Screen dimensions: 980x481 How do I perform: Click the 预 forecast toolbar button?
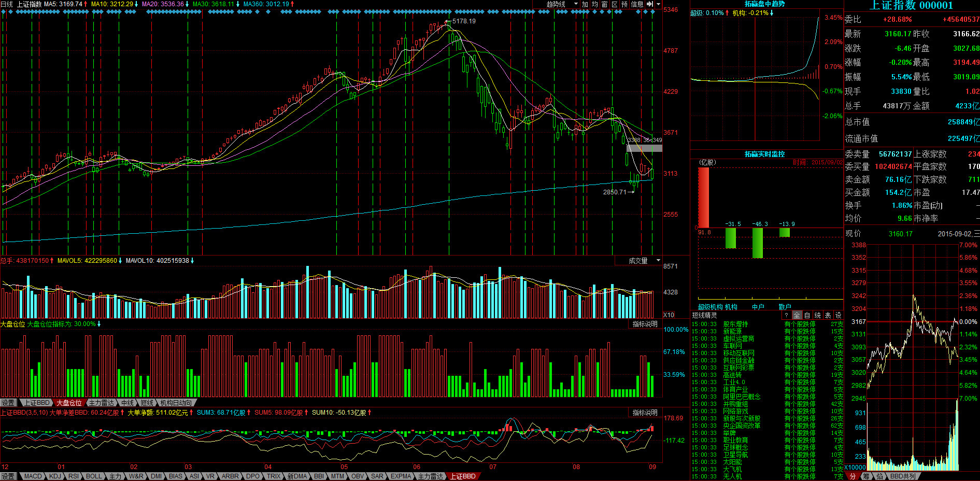(x=624, y=4)
